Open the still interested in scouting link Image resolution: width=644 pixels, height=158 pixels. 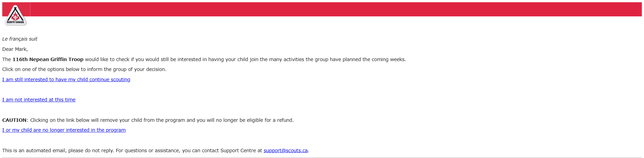point(66,80)
